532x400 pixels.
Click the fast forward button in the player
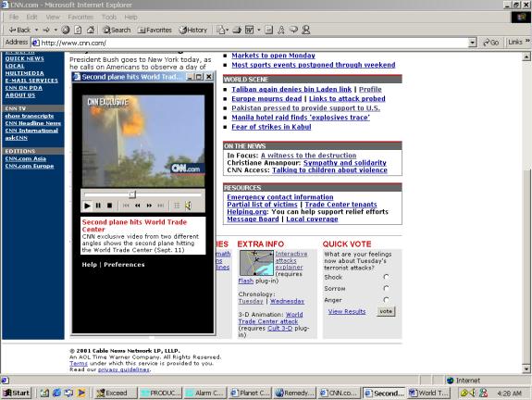149,206
